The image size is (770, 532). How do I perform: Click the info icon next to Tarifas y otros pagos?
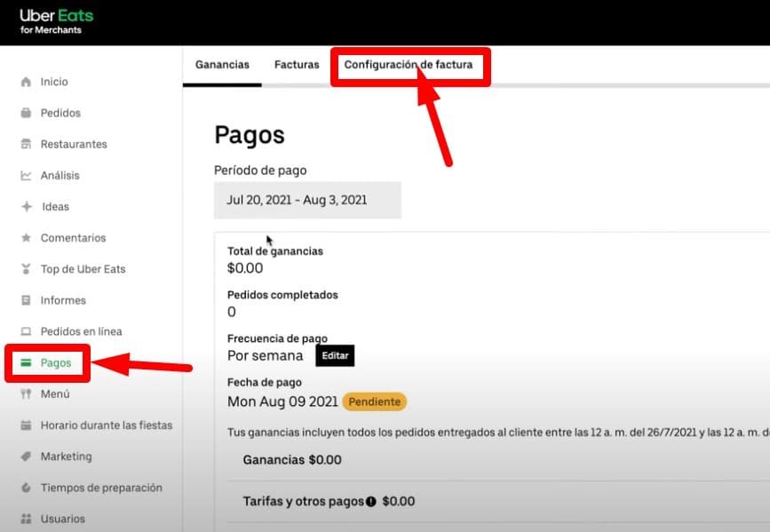[371, 502]
